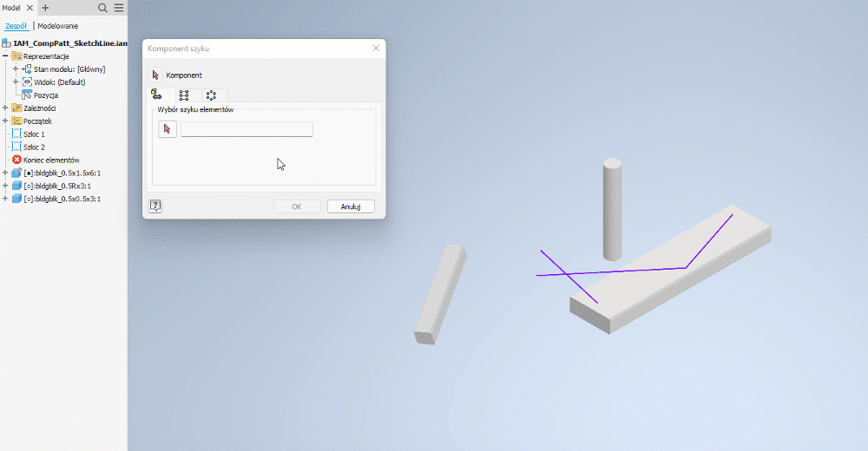Click the pattern feature selection input field
This screenshot has height=451, width=868.
tap(247, 129)
